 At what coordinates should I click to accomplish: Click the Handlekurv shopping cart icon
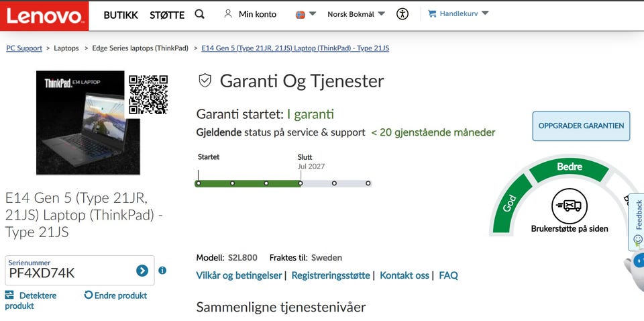click(x=432, y=13)
